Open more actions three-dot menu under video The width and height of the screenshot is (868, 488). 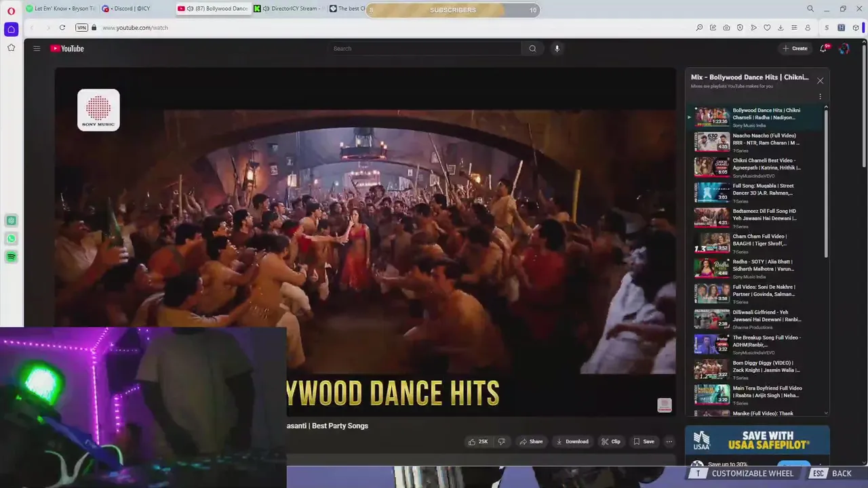pyautogui.click(x=669, y=441)
